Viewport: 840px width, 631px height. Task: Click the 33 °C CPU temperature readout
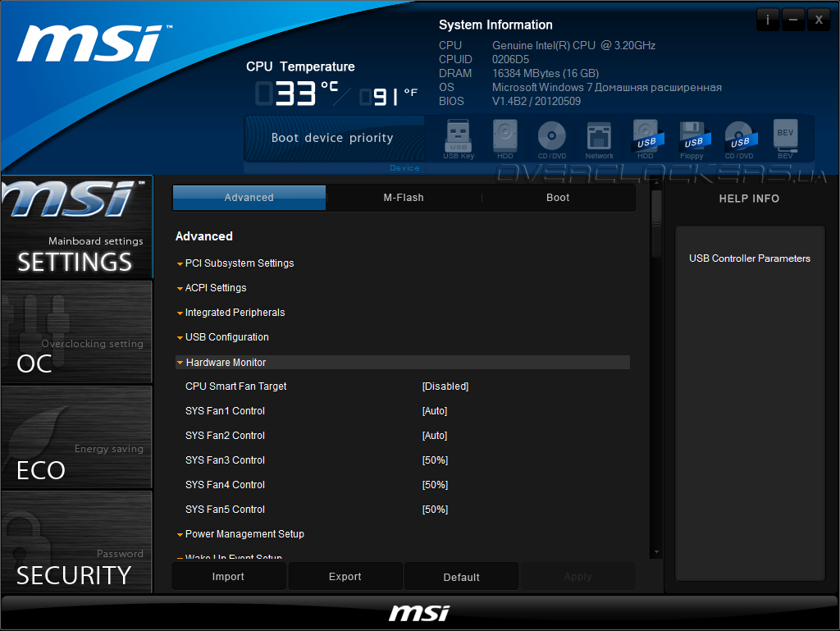[298, 94]
